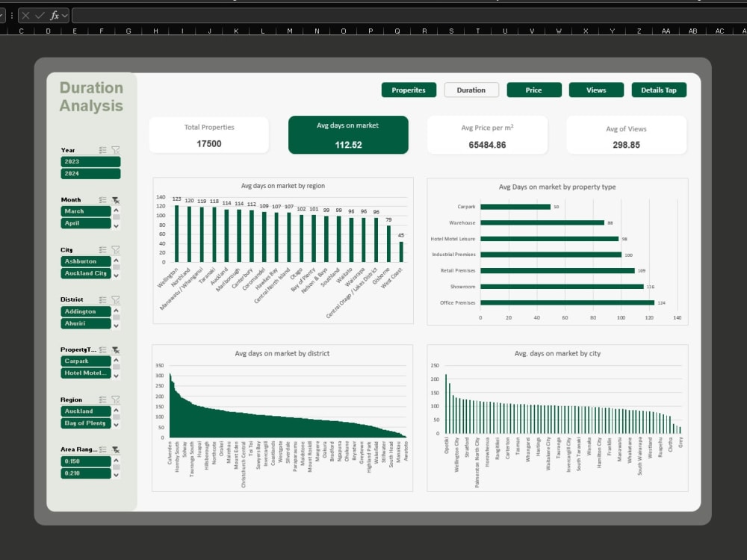Select column header H
The width and height of the screenshot is (747, 560).
point(155,31)
